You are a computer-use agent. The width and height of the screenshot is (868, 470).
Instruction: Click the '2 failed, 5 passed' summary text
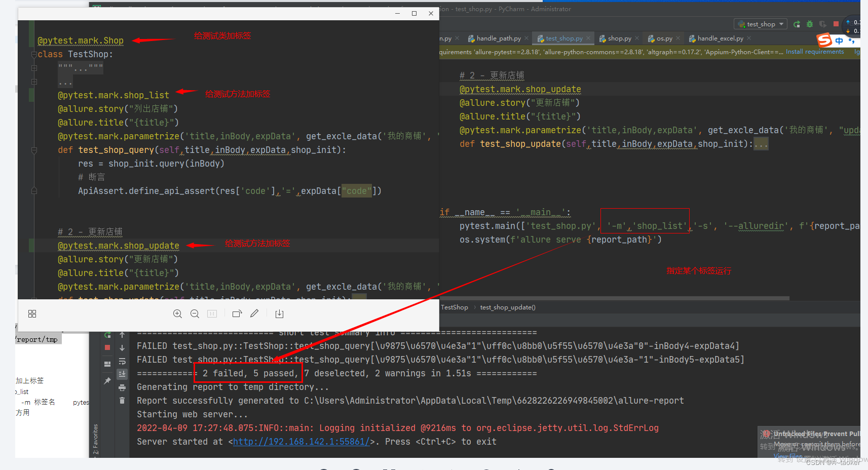pyautogui.click(x=250, y=373)
